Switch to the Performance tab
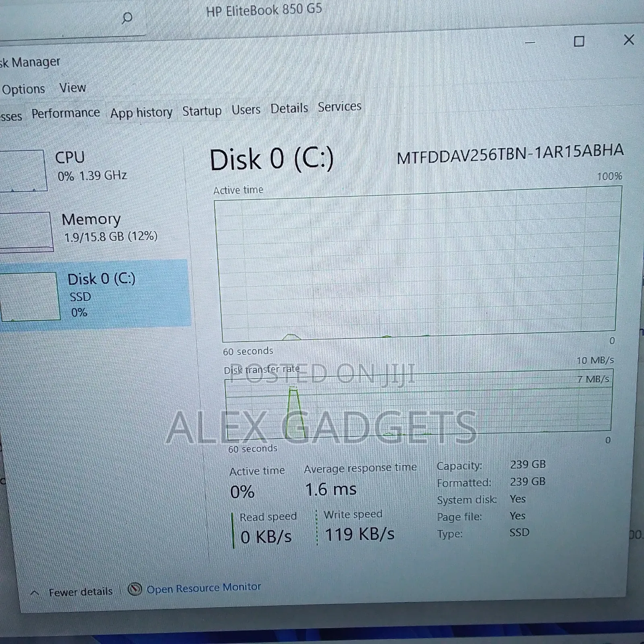The image size is (644, 644). point(66,113)
